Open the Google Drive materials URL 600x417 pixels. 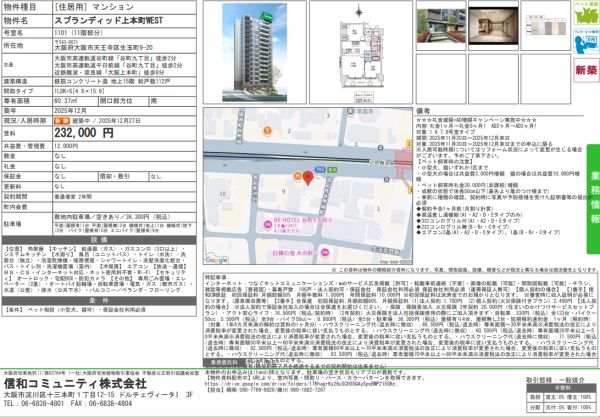pos(302,384)
